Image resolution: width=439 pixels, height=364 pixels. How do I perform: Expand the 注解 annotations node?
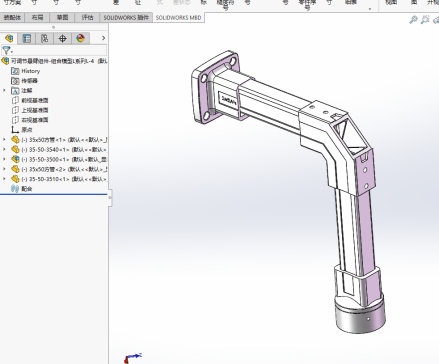(4, 90)
